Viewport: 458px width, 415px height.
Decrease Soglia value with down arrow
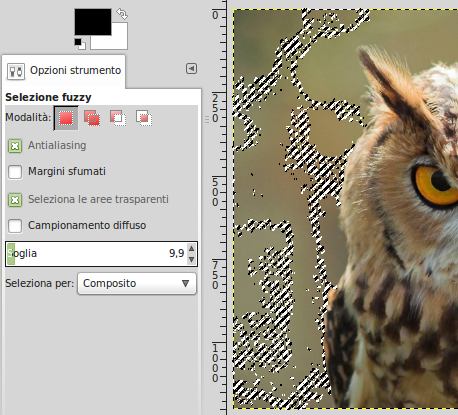point(191,259)
